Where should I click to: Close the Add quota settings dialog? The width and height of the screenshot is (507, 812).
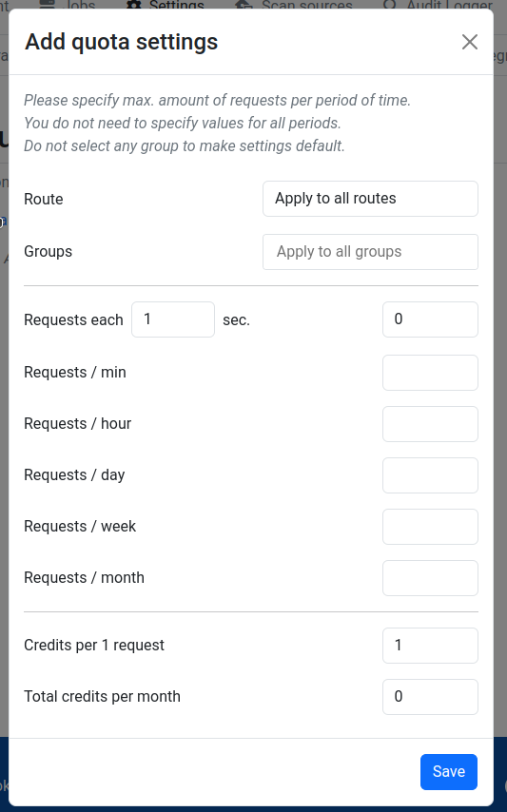[470, 42]
